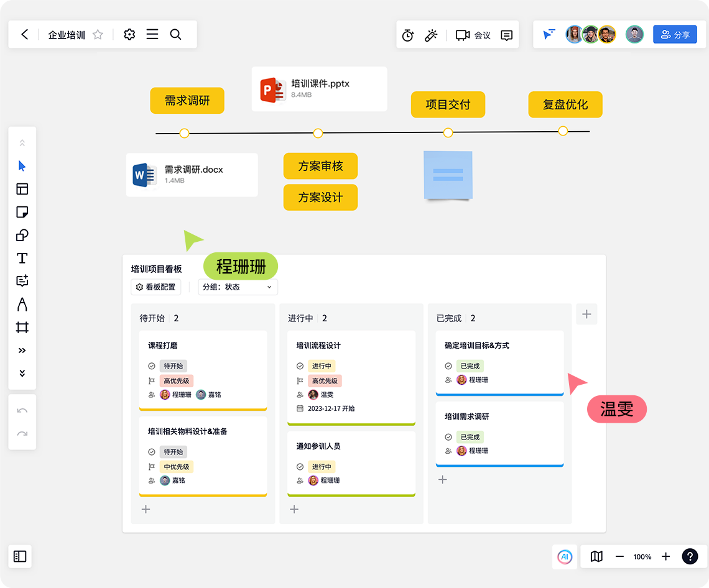Click the 2023-12-17 开始 date

pyautogui.click(x=331, y=408)
